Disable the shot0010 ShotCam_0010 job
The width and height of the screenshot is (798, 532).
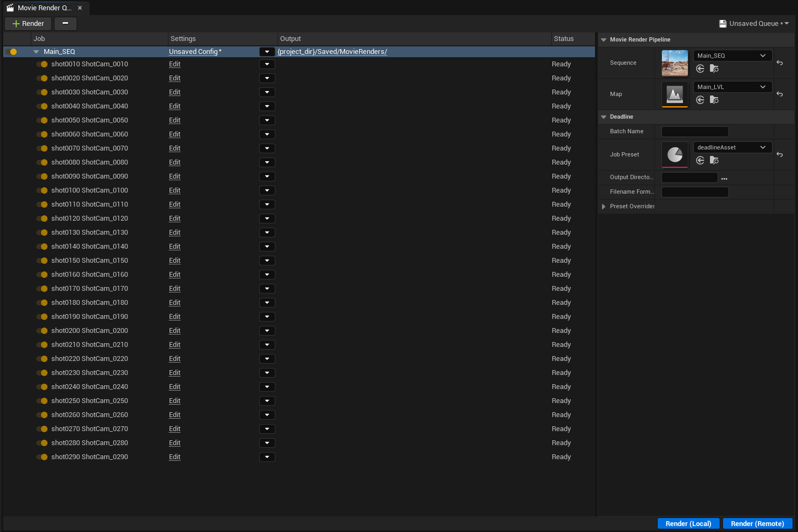coord(43,64)
